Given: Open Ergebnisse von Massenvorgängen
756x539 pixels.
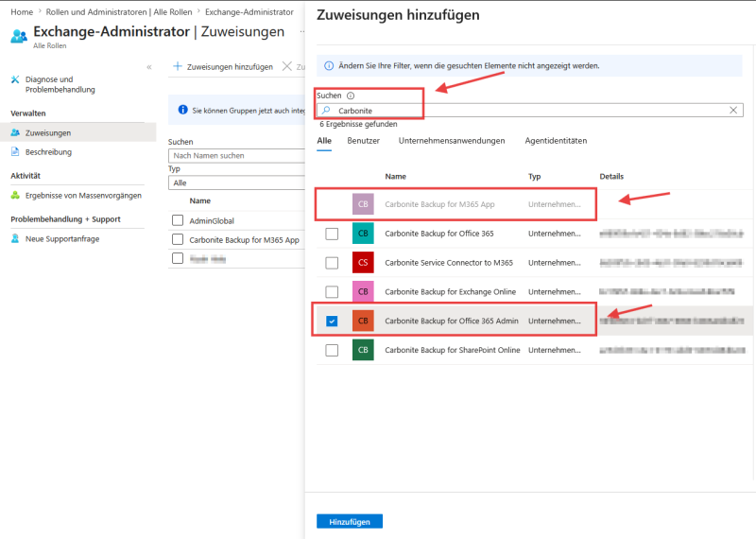Looking at the screenshot, I should click(83, 196).
